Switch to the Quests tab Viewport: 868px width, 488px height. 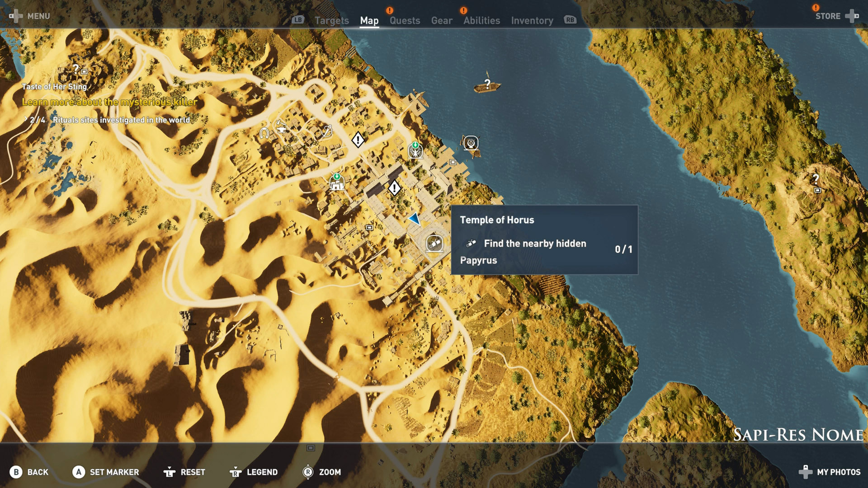(405, 20)
